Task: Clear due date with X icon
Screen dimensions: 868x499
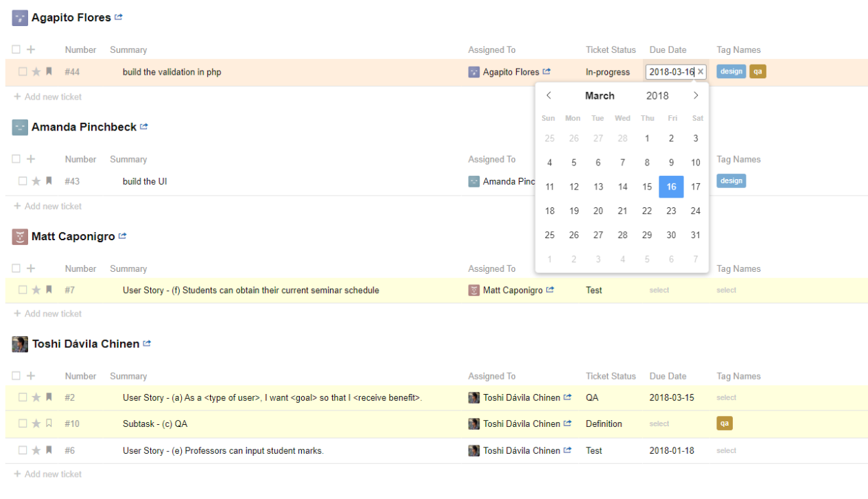Action: coord(701,72)
